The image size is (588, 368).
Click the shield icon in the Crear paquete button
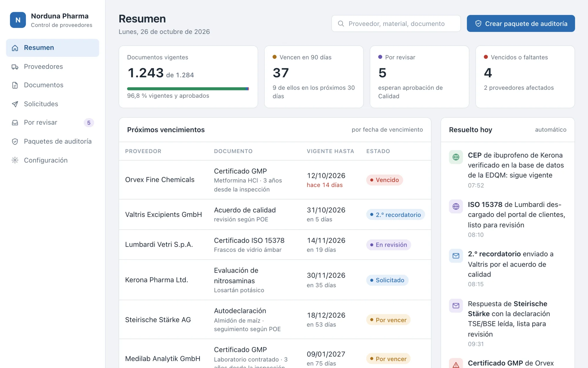(478, 24)
